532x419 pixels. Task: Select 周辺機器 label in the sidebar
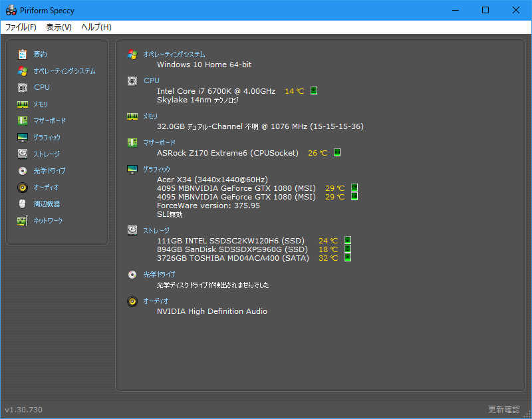[x=47, y=204]
